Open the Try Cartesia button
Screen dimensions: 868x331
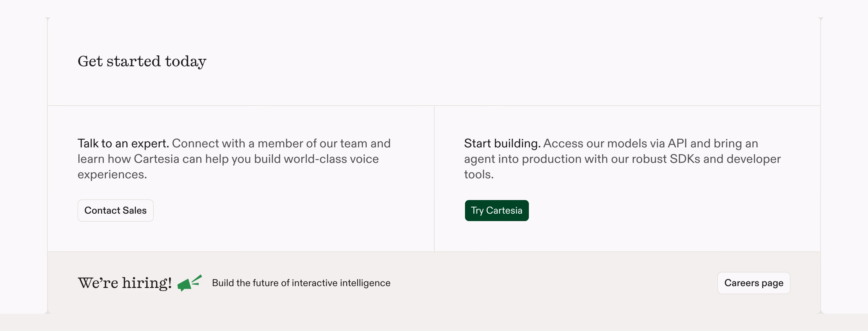pos(497,211)
